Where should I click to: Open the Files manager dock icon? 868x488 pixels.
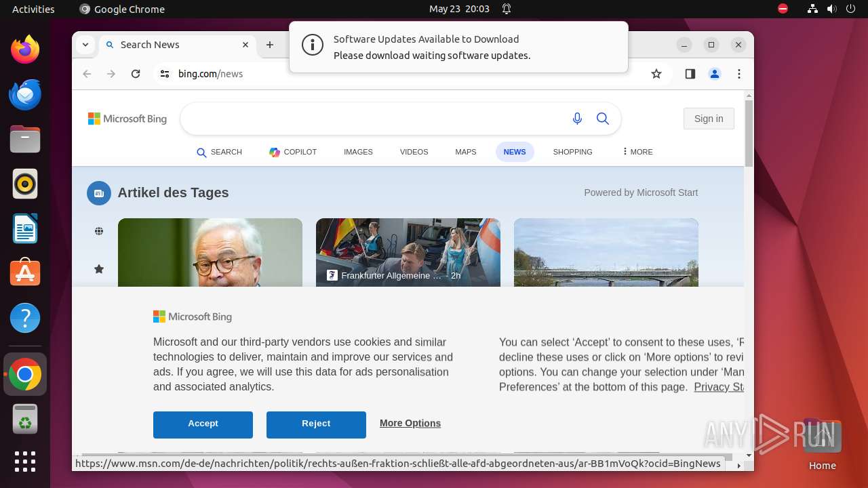(25, 139)
